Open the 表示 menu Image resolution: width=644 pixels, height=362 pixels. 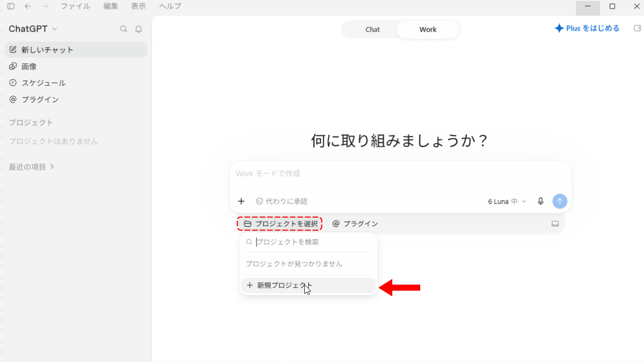(x=138, y=6)
